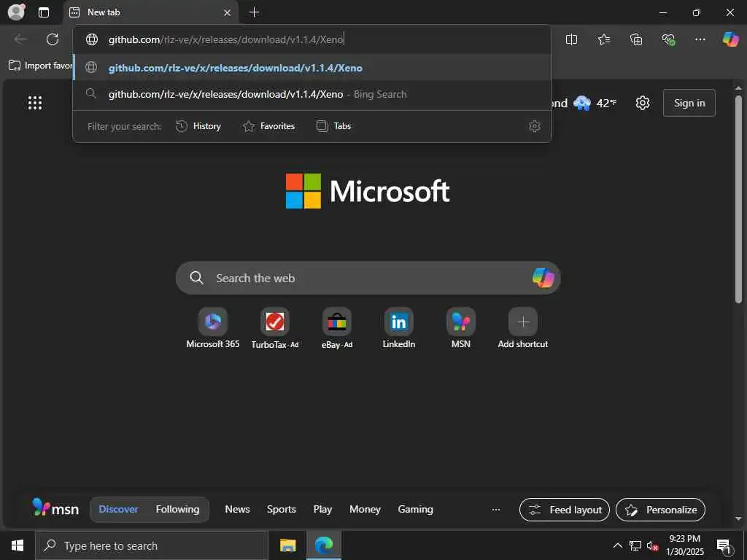Viewport: 747px width, 560px height.
Task: Filter search by Tabs
Action: tap(333, 126)
